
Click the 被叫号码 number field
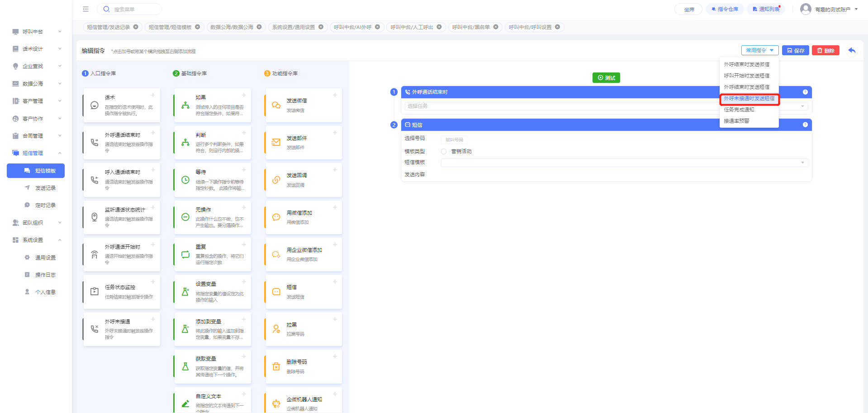(x=454, y=139)
